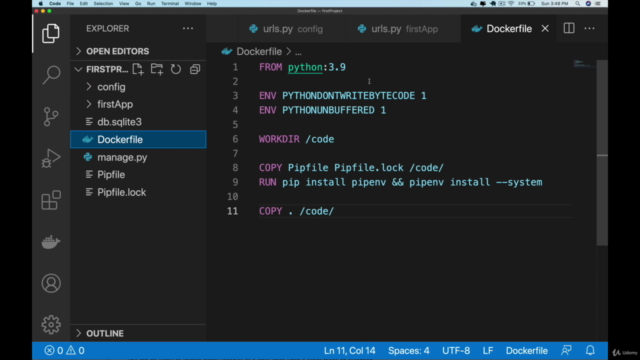Open the File menu
The width and height of the screenshot is (640, 360).
pyautogui.click(x=70, y=3)
